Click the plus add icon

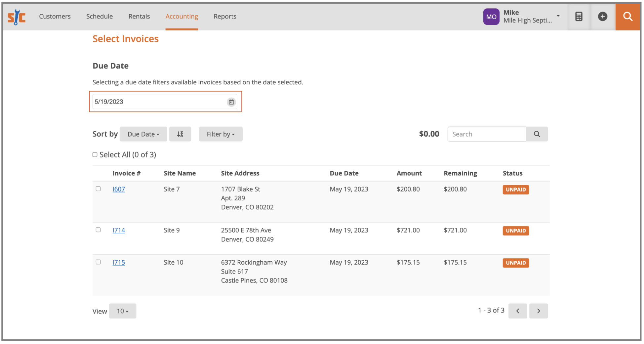tap(602, 17)
